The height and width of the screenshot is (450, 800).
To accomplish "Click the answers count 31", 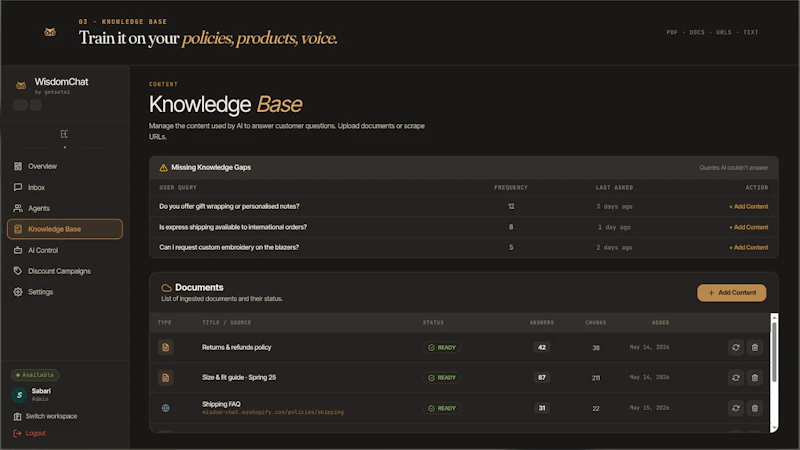I will (x=542, y=408).
